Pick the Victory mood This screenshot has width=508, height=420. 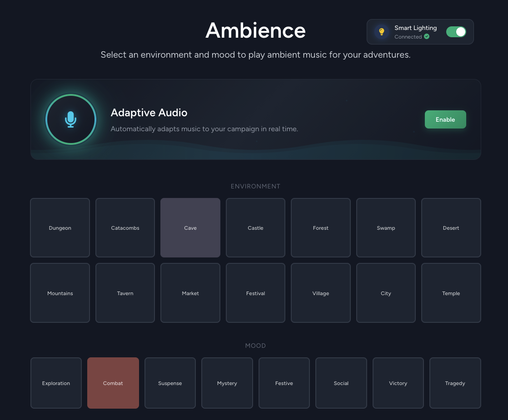[x=398, y=383]
